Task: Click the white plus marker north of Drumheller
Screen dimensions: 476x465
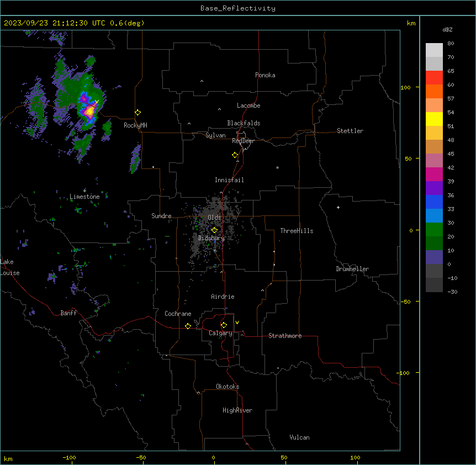Action: point(338,207)
